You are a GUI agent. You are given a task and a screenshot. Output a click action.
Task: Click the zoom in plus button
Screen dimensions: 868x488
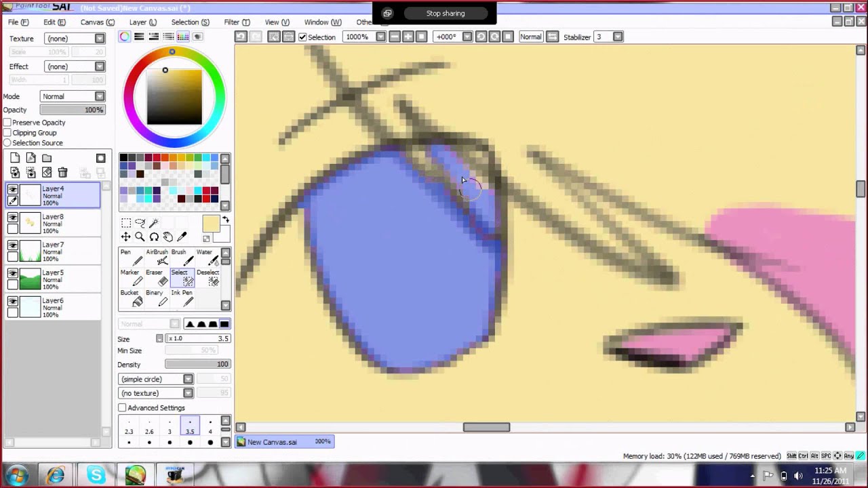pyautogui.click(x=408, y=37)
